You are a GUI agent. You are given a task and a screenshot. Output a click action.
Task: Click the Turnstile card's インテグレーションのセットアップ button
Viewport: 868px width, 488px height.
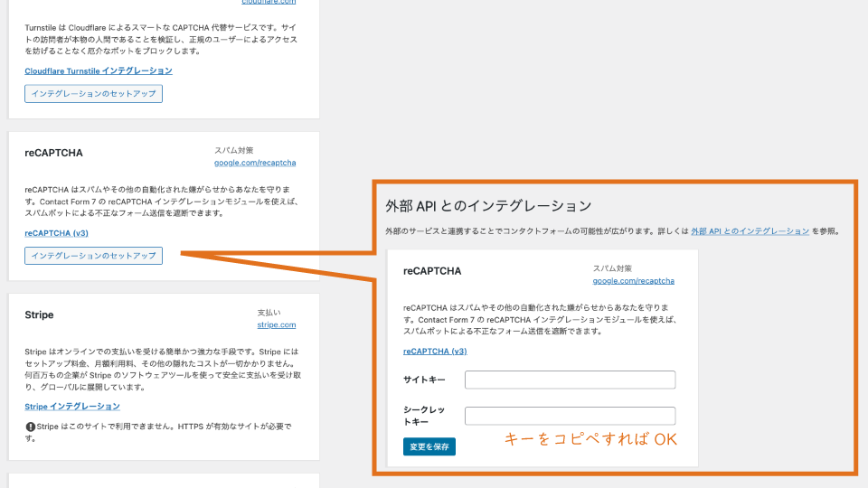coord(93,93)
